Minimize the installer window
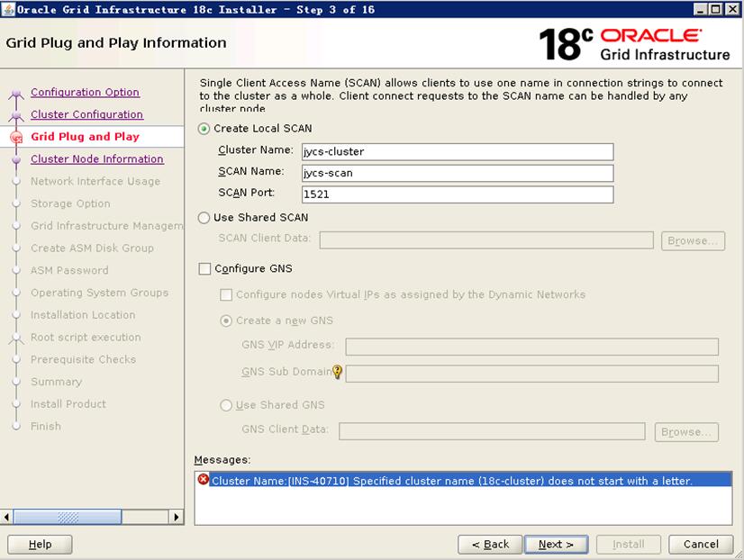This screenshot has width=744, height=560. [x=701, y=9]
